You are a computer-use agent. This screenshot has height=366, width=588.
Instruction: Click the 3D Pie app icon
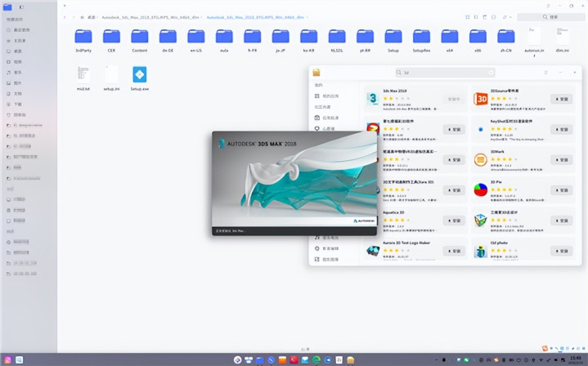481,190
